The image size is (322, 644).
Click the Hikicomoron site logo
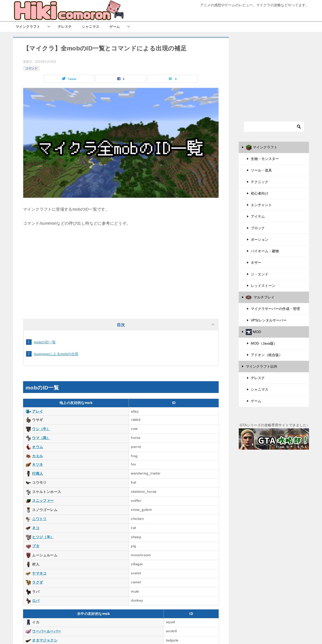pyautogui.click(x=69, y=11)
